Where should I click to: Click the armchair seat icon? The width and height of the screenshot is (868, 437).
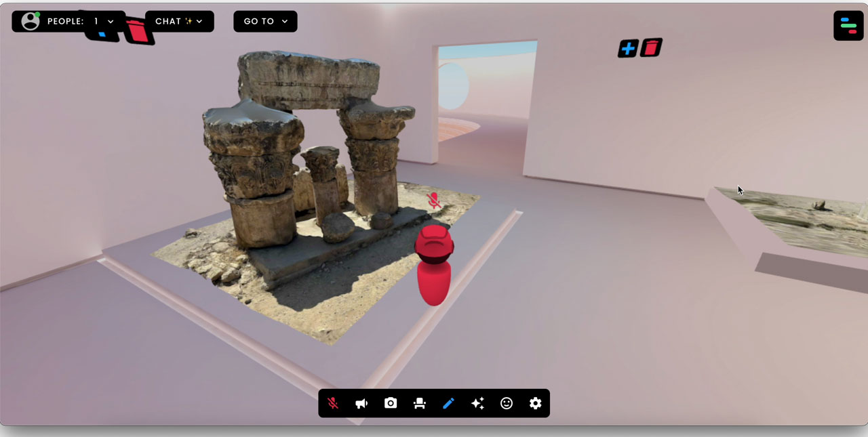[420, 403]
